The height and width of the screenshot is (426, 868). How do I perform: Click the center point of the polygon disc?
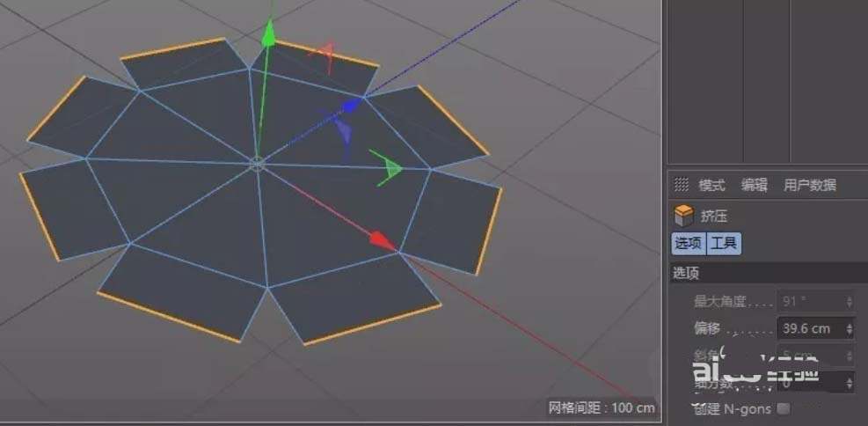coord(257,163)
